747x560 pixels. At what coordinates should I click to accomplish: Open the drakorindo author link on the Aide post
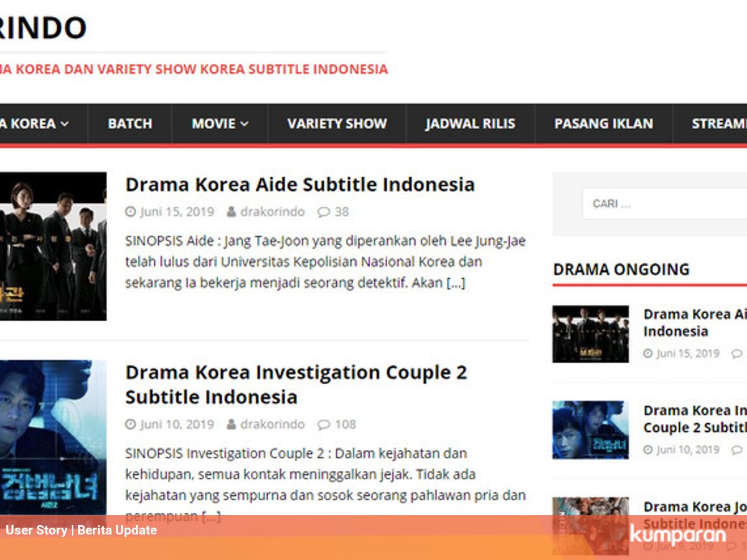[273, 212]
